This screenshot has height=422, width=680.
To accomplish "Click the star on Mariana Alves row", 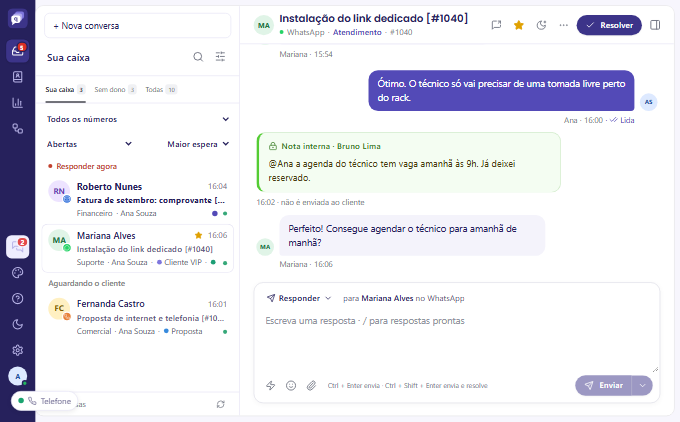I will click(198, 235).
